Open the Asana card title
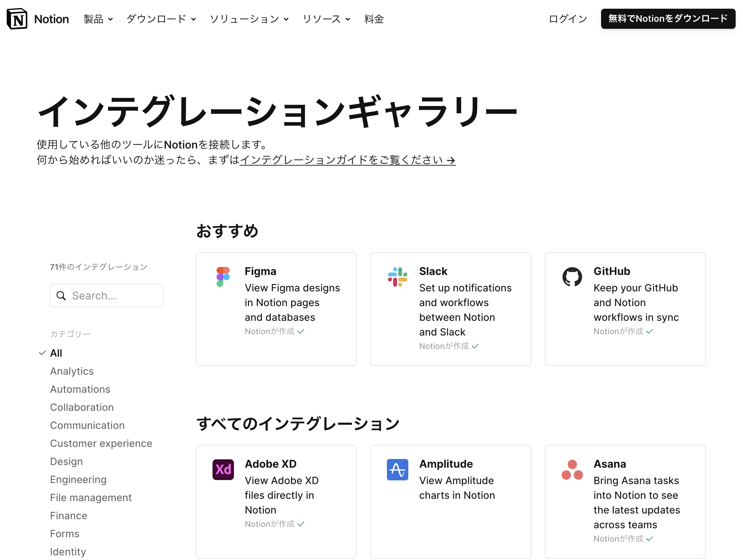 click(610, 464)
